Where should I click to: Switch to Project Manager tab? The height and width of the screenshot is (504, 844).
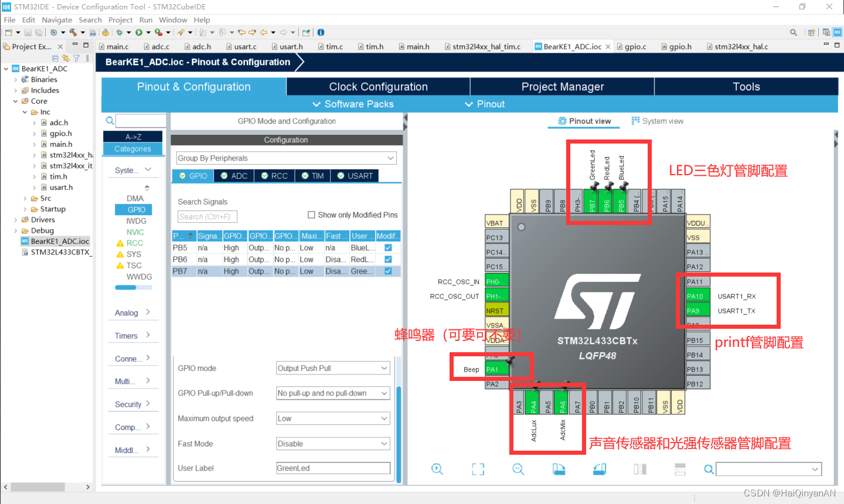coord(563,87)
